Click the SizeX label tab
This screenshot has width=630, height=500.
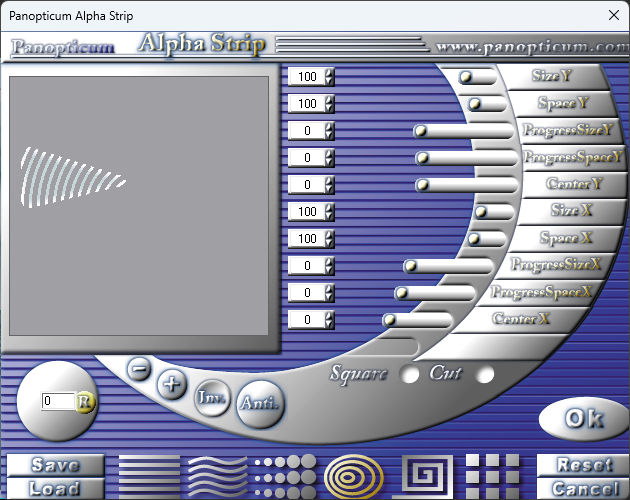(571, 210)
